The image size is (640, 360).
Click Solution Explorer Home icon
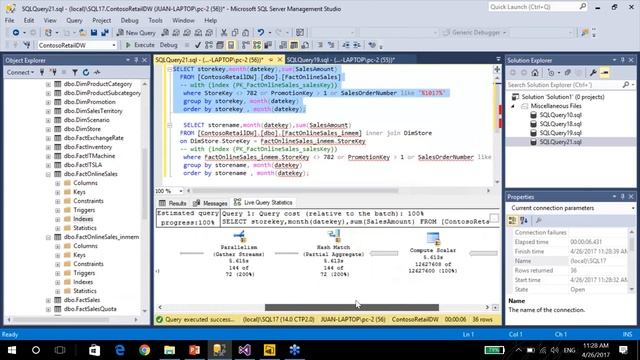click(x=535, y=73)
